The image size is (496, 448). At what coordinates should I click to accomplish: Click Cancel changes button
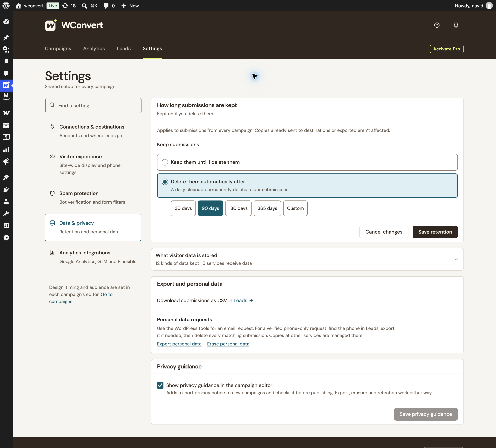click(384, 232)
